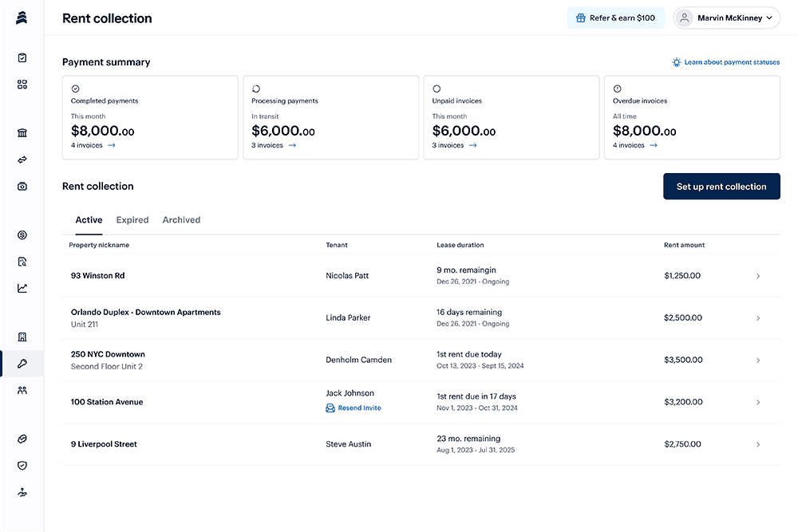The width and height of the screenshot is (798, 532).
Task: Select the tenants people icon in sidebar
Action: [22, 390]
